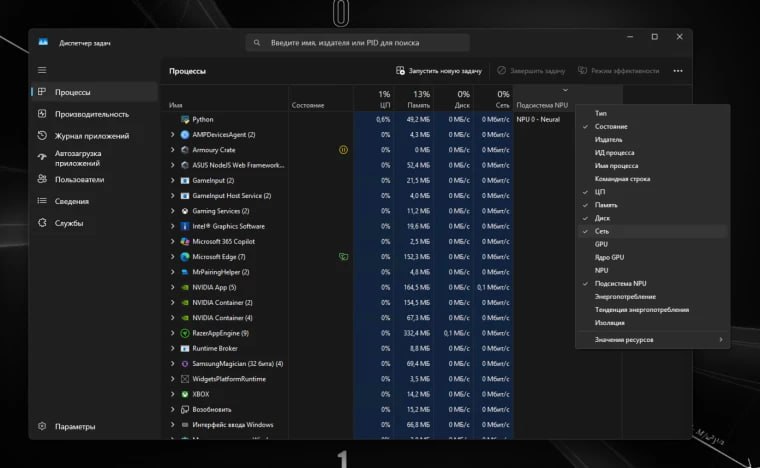Select the Изоляция column option
Viewport: 760px width, 468px height.
[652, 323]
